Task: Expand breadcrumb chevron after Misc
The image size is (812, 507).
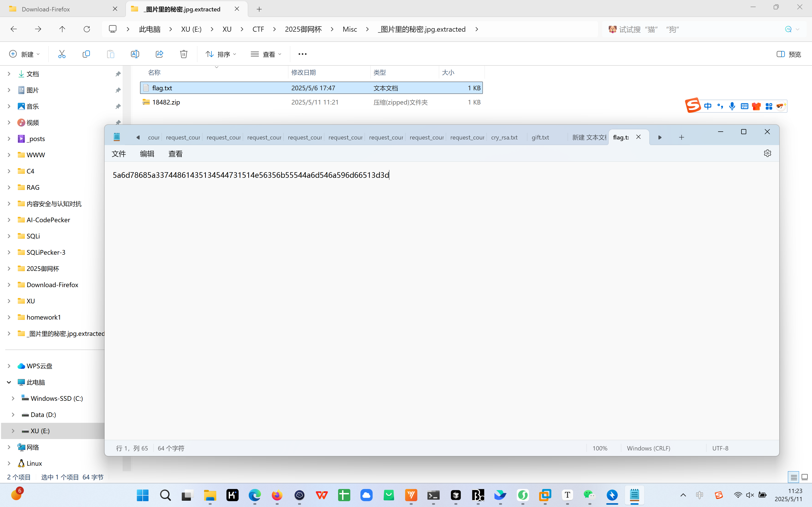Action: pyautogui.click(x=367, y=29)
